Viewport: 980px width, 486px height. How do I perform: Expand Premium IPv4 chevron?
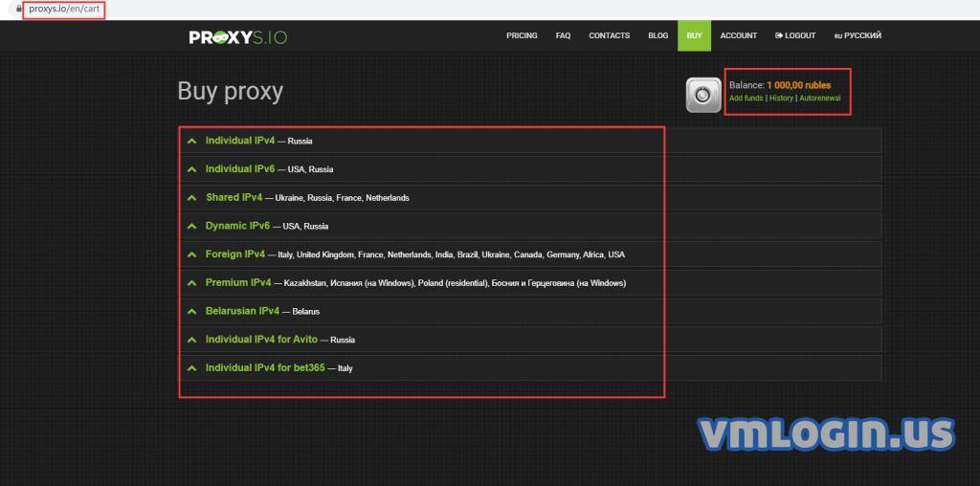[191, 283]
